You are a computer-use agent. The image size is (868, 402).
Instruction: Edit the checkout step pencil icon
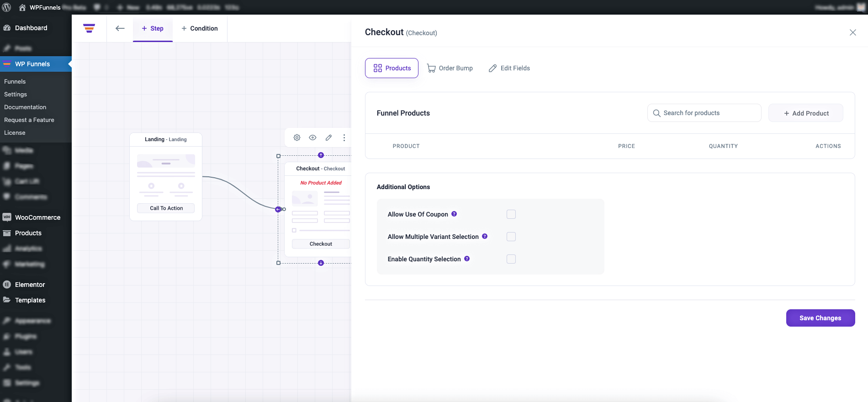pyautogui.click(x=328, y=138)
